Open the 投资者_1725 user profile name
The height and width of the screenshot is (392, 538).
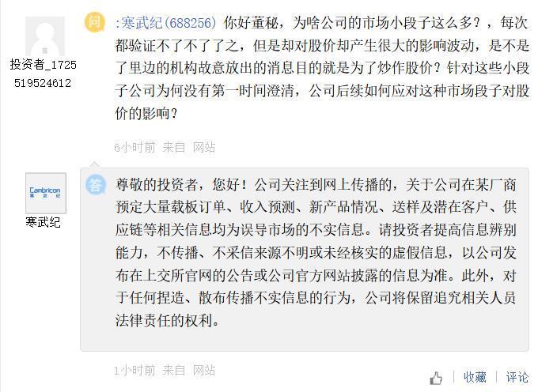[x=43, y=65]
